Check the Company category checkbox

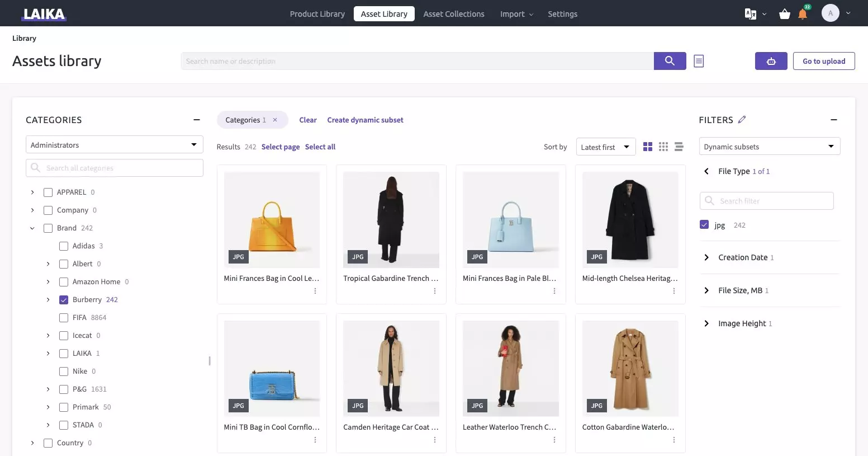coord(48,210)
